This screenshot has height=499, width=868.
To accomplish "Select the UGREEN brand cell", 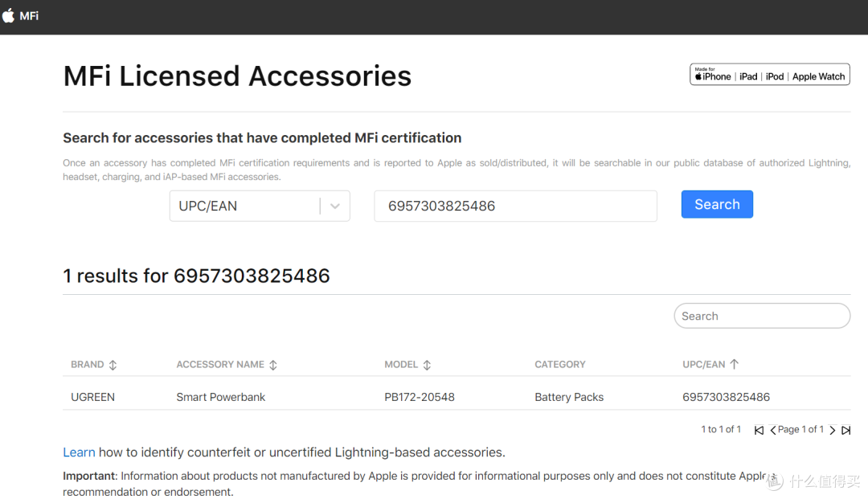I will (93, 397).
